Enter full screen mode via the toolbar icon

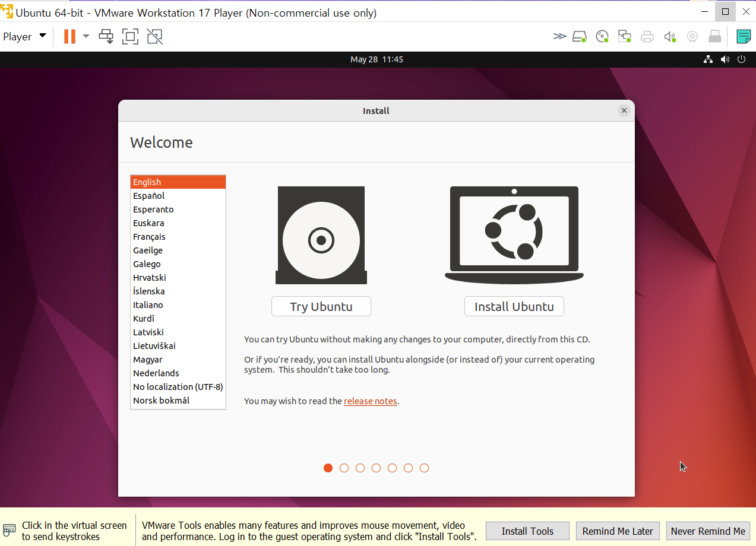click(x=130, y=36)
